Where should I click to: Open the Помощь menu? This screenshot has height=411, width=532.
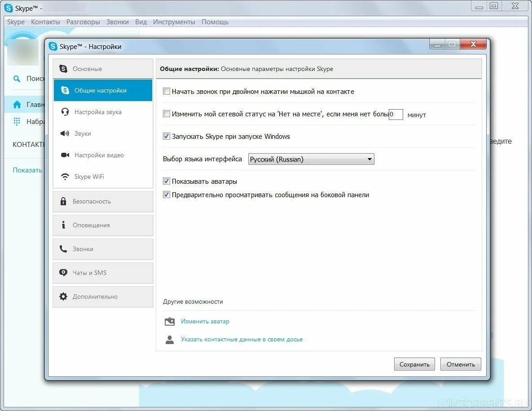pyautogui.click(x=215, y=22)
